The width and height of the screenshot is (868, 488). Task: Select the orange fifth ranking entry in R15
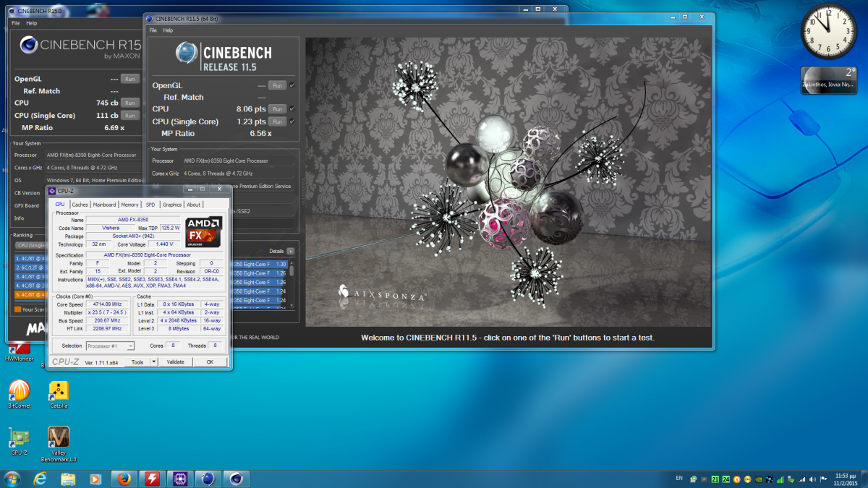click(x=30, y=294)
